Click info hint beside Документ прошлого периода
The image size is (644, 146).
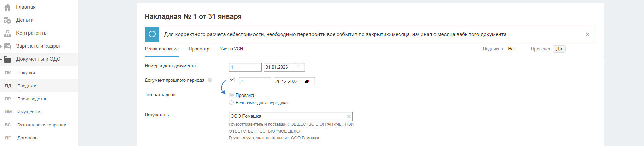tap(210, 80)
